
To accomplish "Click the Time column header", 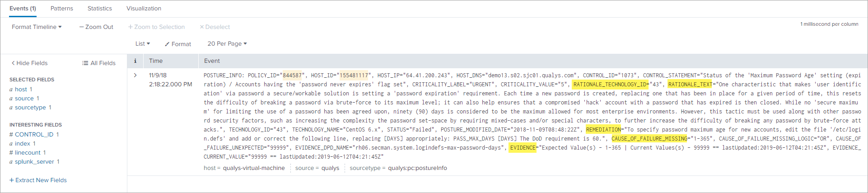I will [x=156, y=61].
